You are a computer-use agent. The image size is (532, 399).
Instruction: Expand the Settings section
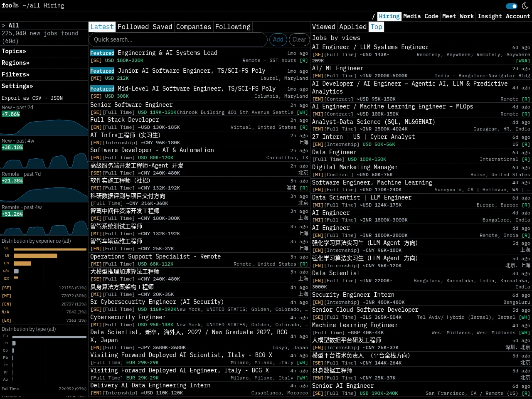(x=17, y=86)
